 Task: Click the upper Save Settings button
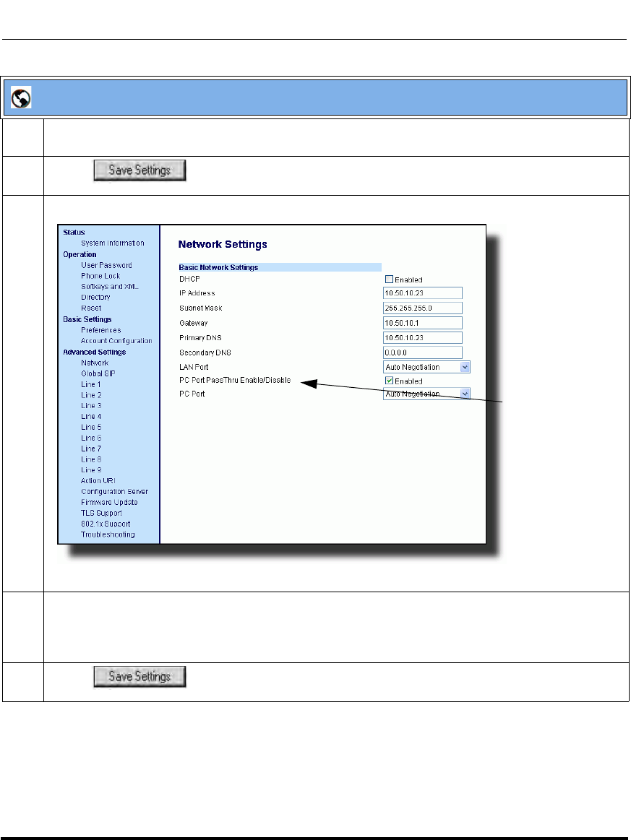click(x=139, y=170)
